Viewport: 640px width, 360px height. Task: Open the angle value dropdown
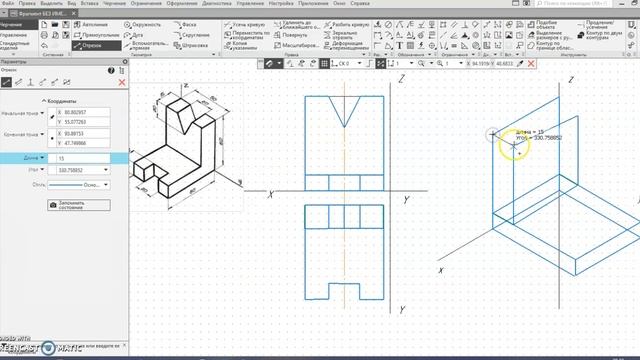[106, 170]
